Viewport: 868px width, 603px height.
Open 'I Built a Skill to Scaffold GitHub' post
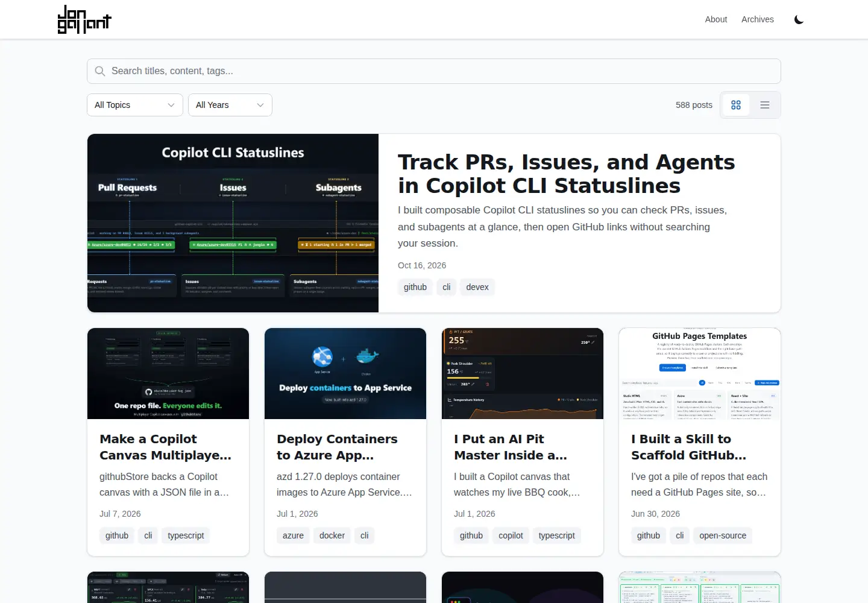click(x=688, y=447)
